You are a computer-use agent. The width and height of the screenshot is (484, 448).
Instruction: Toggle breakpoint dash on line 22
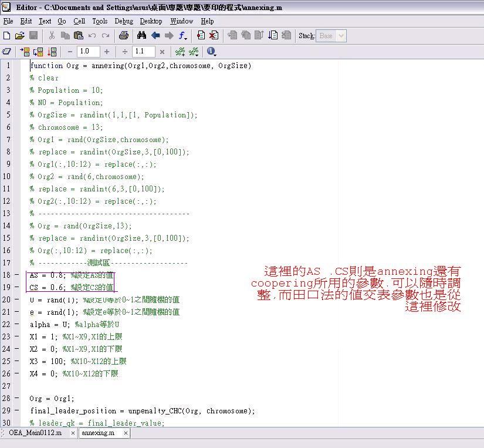click(x=16, y=325)
